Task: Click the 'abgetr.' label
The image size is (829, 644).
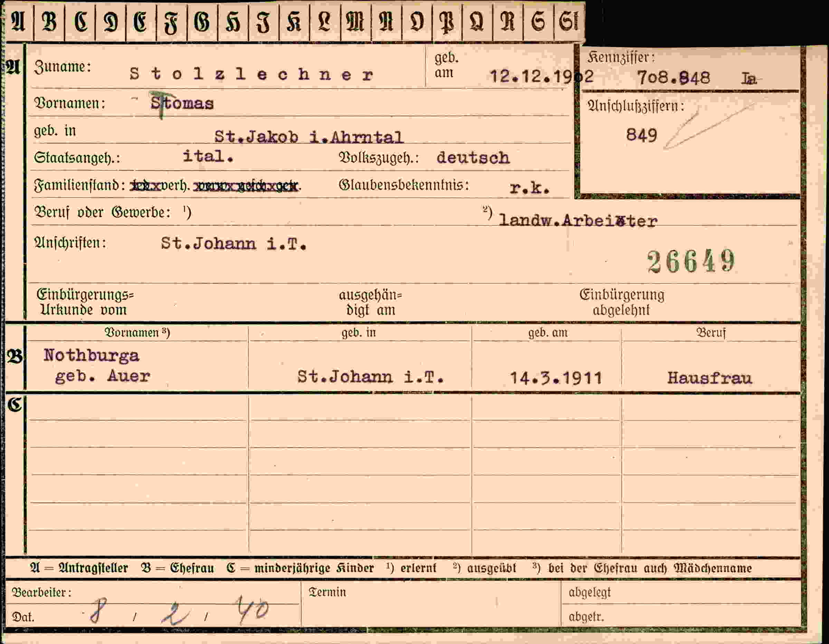Action: (586, 617)
